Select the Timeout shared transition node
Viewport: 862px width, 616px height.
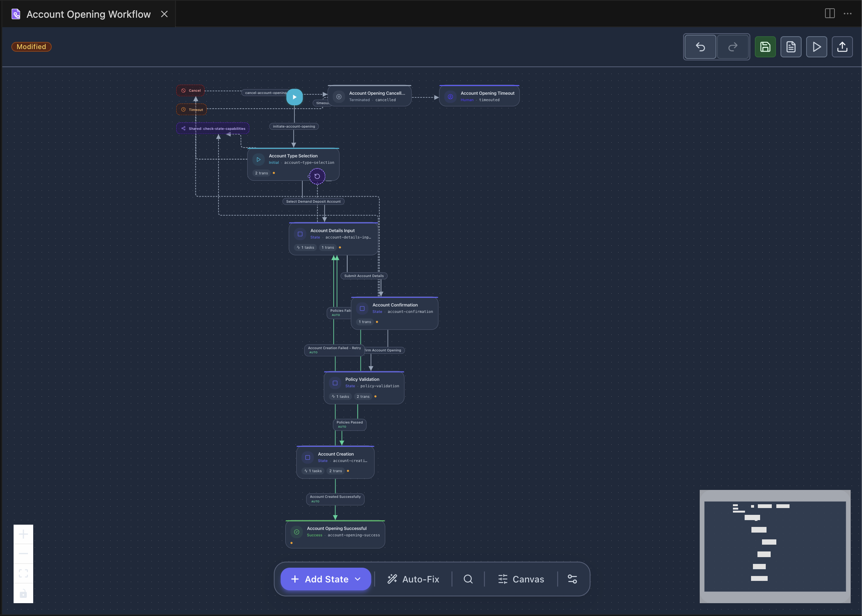tap(191, 109)
